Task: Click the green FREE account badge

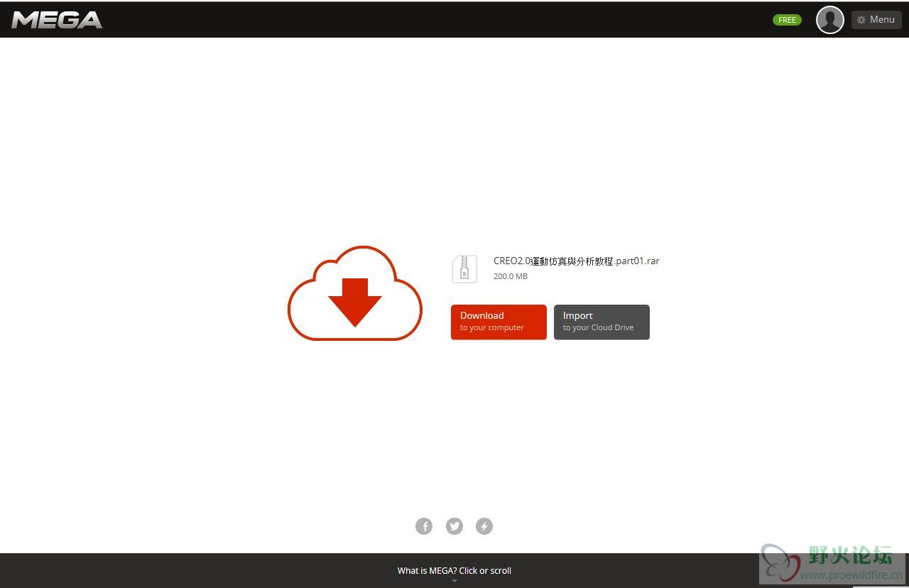Action: tap(787, 20)
